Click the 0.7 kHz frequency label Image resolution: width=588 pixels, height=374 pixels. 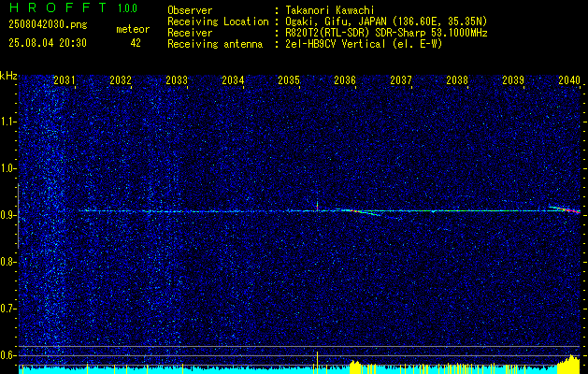8,309
